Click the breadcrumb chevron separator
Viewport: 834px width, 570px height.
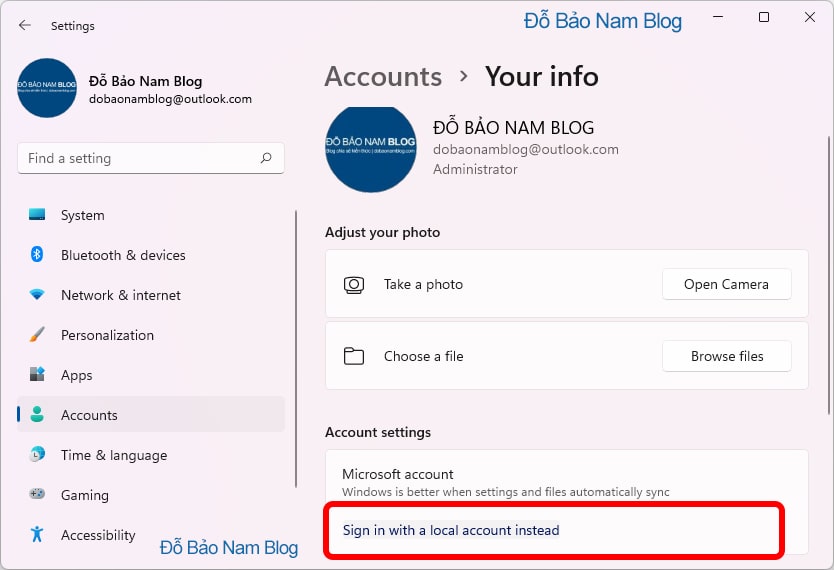point(464,77)
